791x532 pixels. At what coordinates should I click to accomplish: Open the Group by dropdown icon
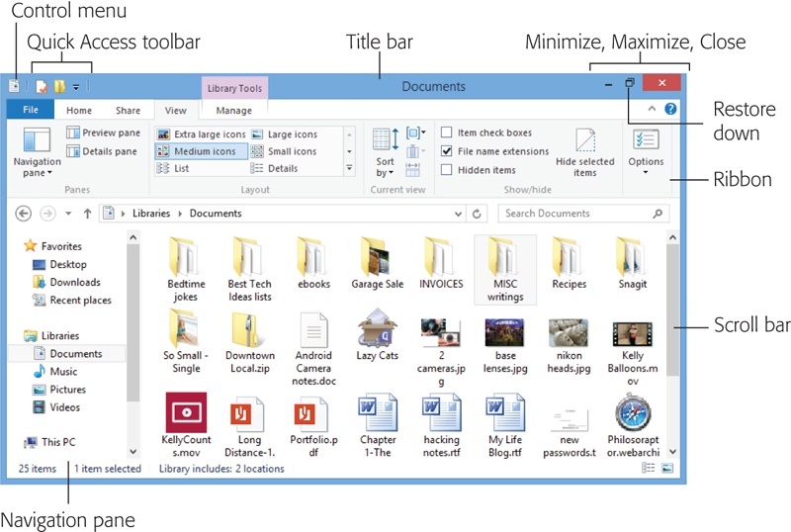[415, 133]
